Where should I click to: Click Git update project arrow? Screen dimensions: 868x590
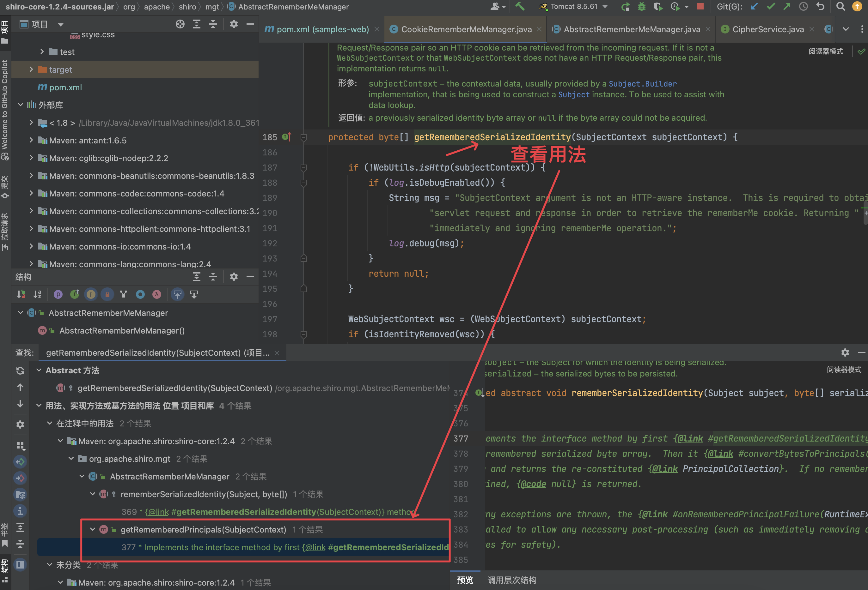pos(754,7)
